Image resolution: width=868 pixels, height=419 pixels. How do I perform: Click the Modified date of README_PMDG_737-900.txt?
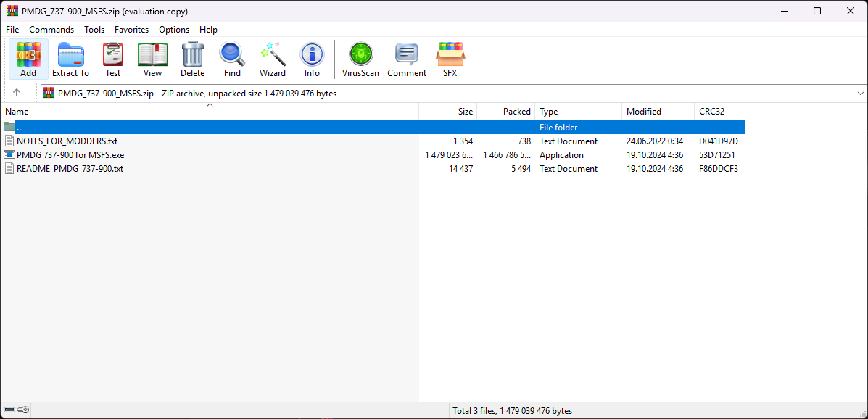[654, 169]
